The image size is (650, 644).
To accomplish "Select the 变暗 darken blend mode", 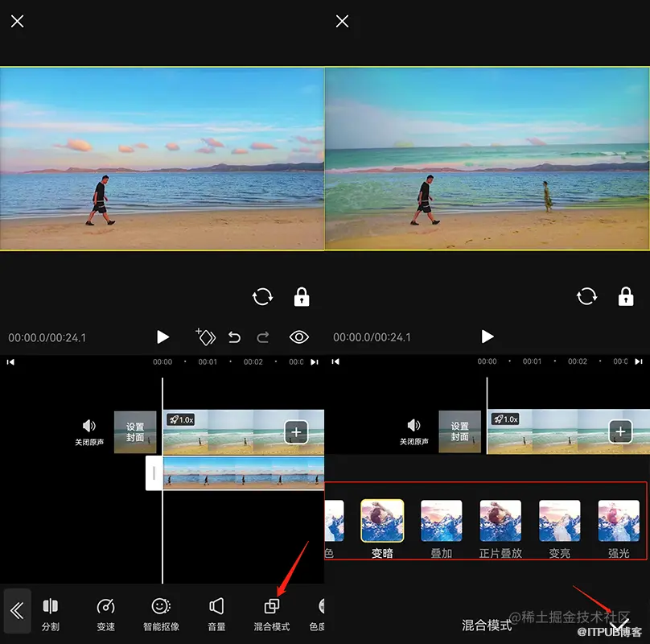I will pyautogui.click(x=382, y=530).
